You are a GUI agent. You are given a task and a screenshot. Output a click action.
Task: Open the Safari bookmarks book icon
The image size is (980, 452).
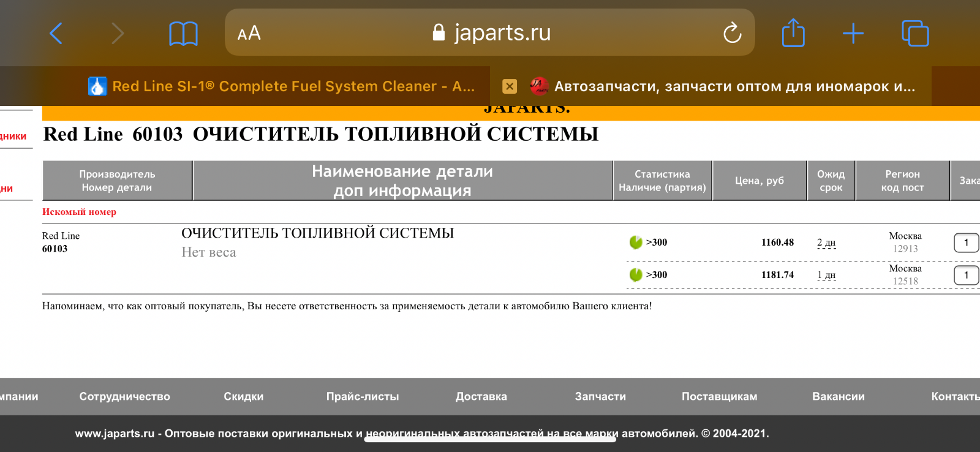(x=183, y=33)
